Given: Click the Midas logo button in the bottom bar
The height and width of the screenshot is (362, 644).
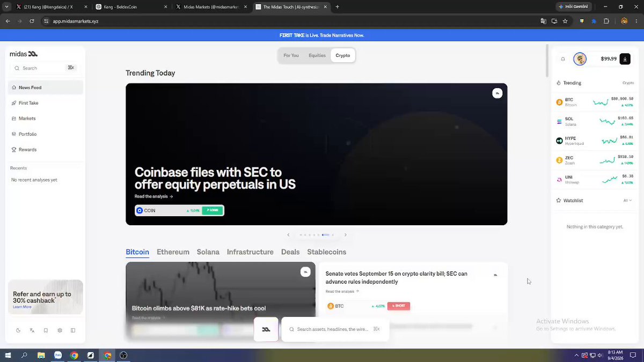Looking at the screenshot, I should [266, 329].
